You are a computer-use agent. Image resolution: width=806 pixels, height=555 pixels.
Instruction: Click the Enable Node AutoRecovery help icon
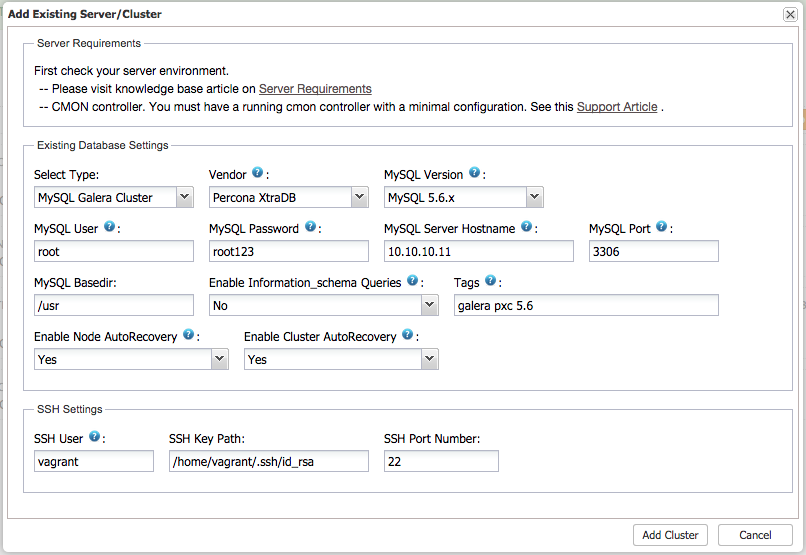(x=190, y=335)
